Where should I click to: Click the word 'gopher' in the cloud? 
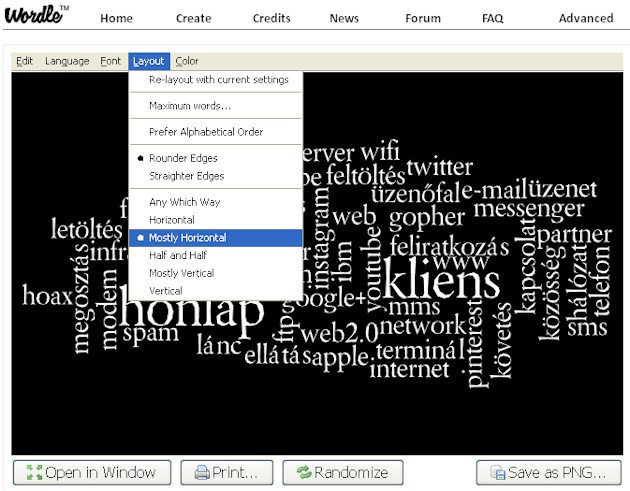[427, 219]
